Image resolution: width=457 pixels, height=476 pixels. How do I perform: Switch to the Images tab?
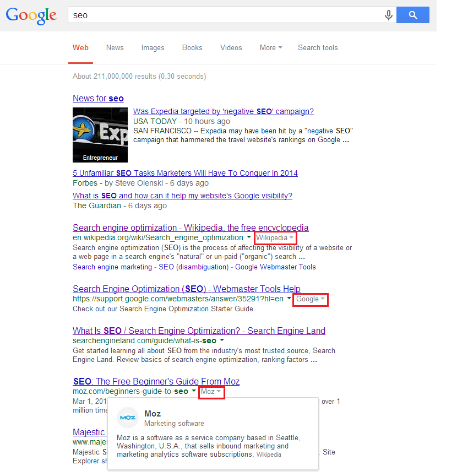coord(153,48)
